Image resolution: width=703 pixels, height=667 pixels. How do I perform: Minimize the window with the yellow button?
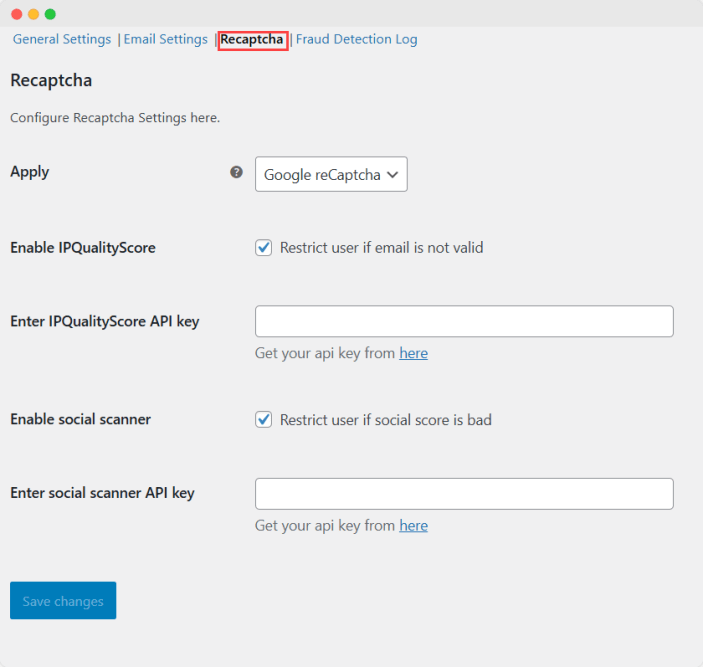pos(33,14)
